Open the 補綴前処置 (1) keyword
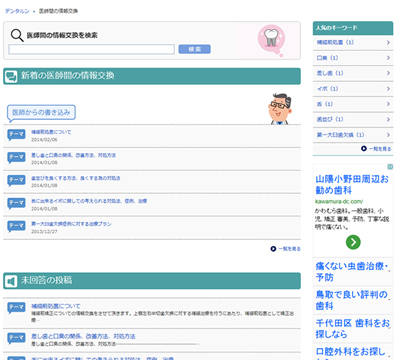 (353, 43)
